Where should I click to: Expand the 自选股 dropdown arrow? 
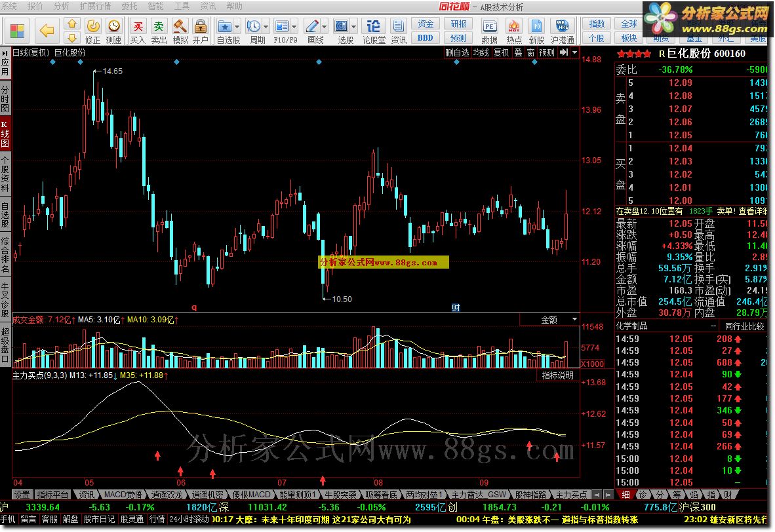tap(237, 27)
